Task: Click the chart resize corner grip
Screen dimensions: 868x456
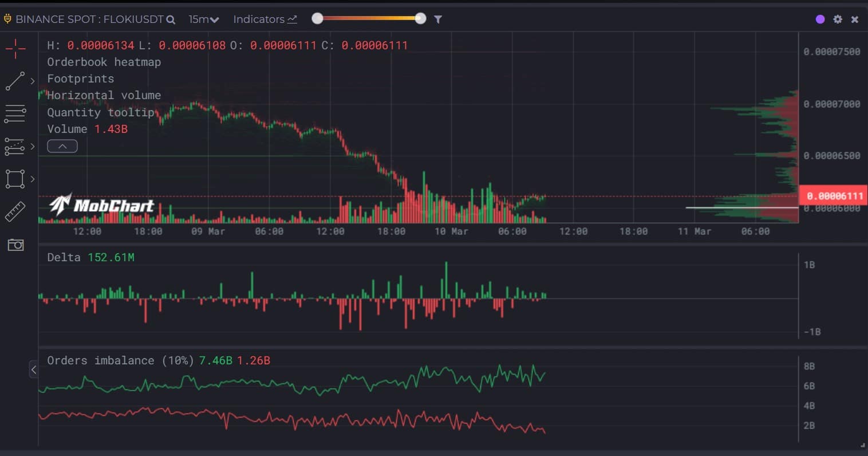Action: 862,445
